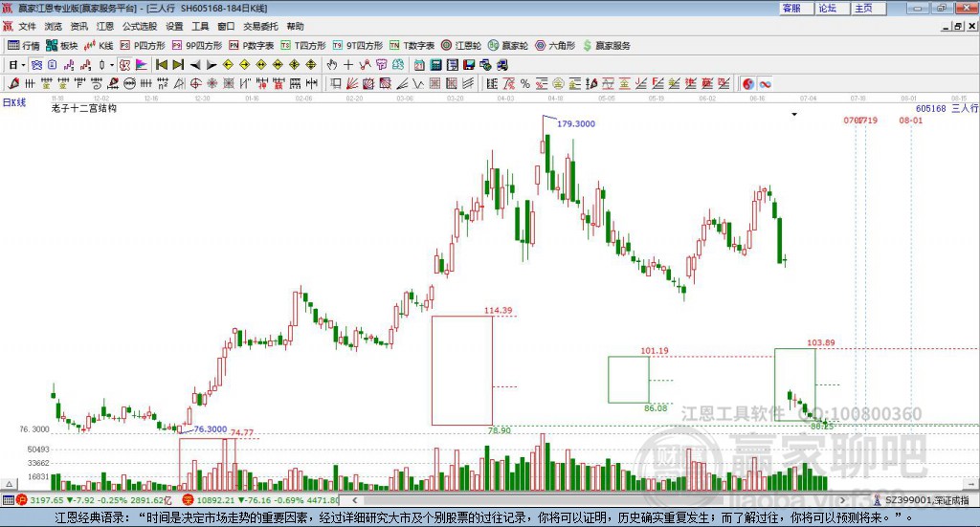The height and width of the screenshot is (527, 980).
Task: Step chart right with black arrow
Action: (212, 65)
